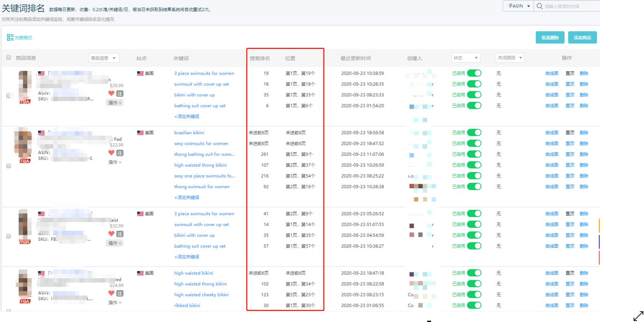Open the 子ASIN dropdown selector
644x322 pixels.
(x=518, y=6)
